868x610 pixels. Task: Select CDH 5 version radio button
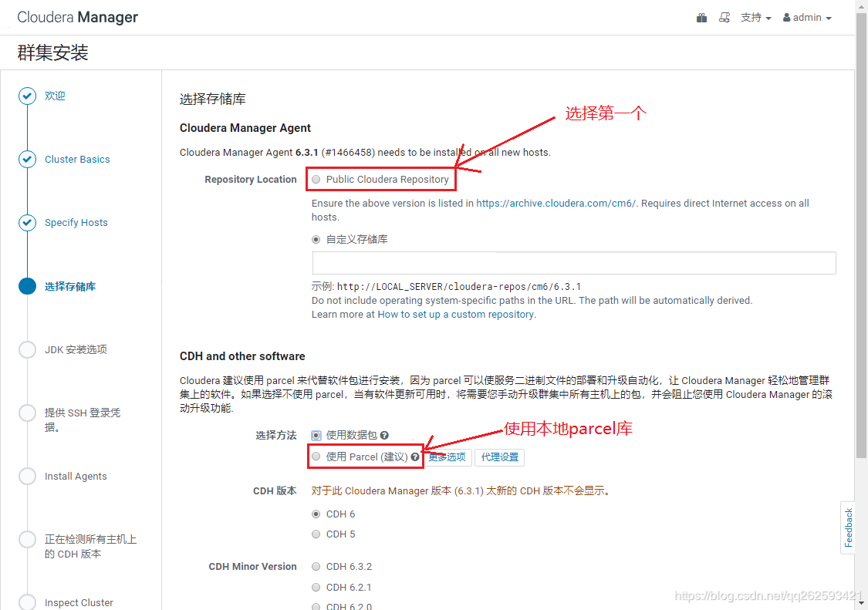click(316, 534)
